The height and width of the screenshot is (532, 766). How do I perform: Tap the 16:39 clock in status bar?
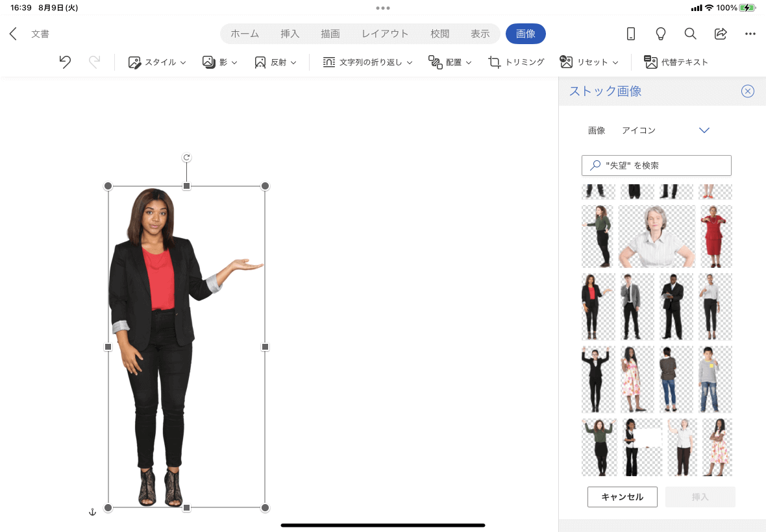tap(21, 8)
